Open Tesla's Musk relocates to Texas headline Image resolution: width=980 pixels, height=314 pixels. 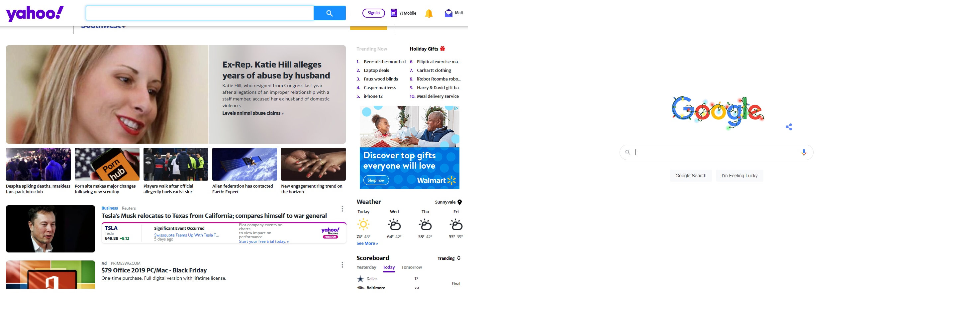pos(214,216)
